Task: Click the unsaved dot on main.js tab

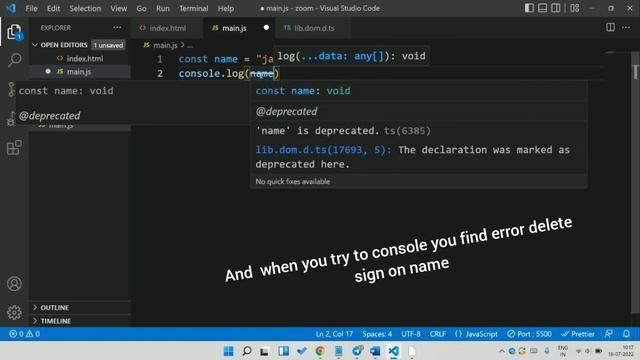Action: [x=266, y=27]
